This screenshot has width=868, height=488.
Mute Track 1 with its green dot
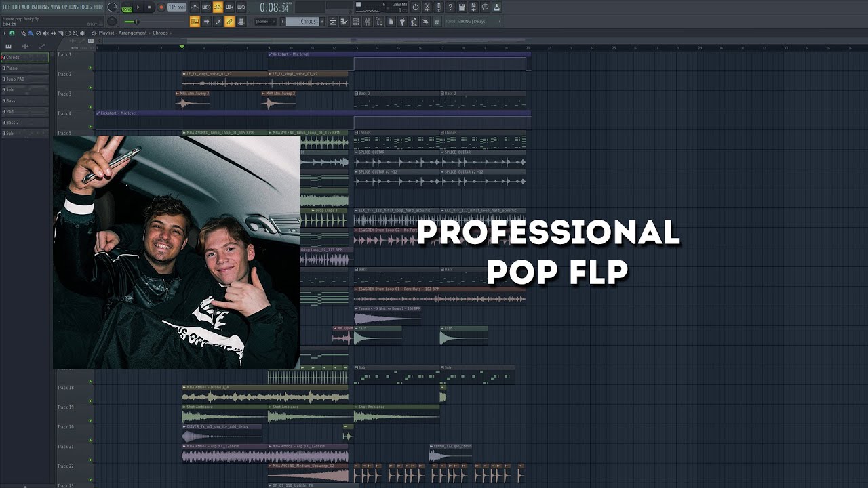(90, 68)
